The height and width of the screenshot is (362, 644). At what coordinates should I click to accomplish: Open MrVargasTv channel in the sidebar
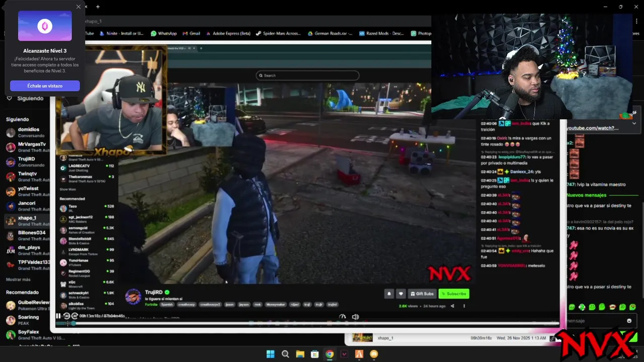click(x=28, y=147)
